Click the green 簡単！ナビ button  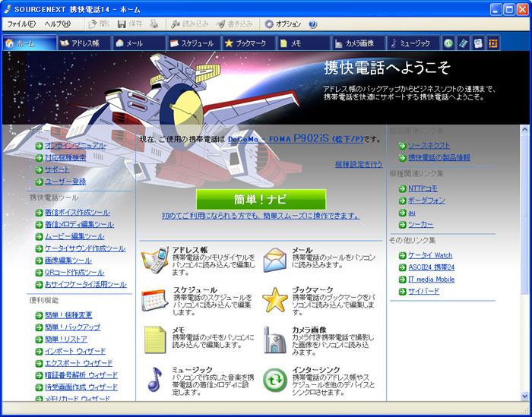pos(261,199)
